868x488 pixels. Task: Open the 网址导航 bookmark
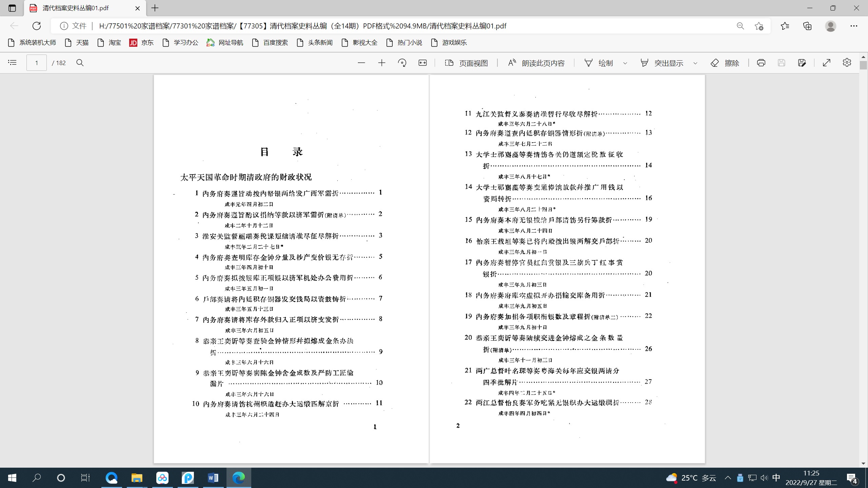(225, 42)
